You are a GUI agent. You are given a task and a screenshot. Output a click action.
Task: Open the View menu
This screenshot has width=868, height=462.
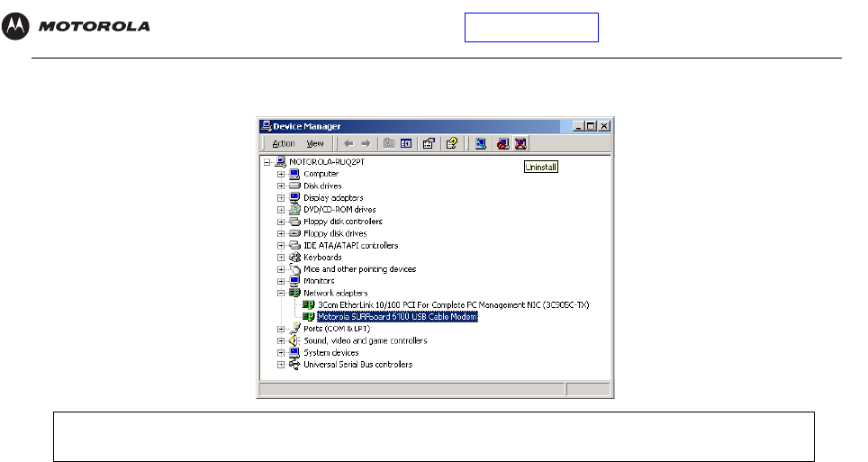315,143
